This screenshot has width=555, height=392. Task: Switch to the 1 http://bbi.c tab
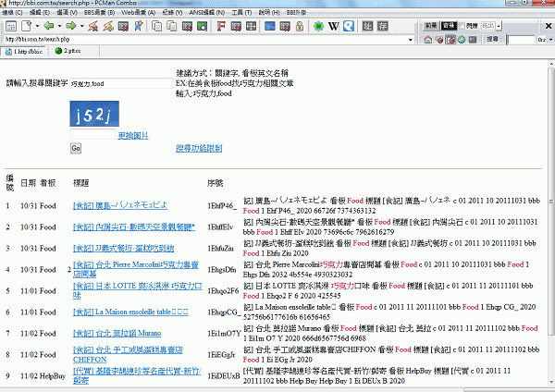click(24, 52)
